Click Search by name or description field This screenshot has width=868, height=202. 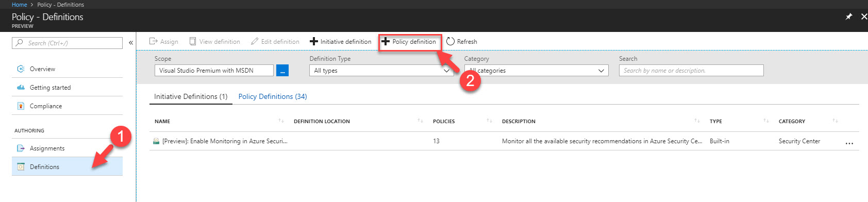point(691,71)
